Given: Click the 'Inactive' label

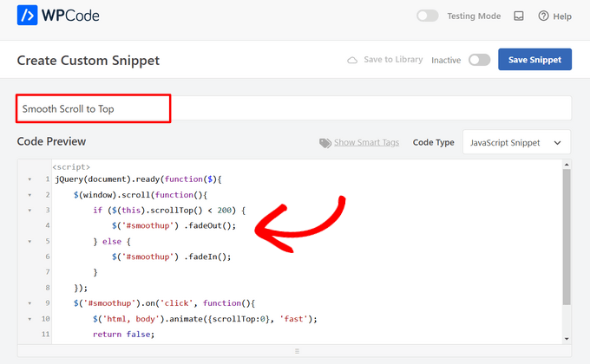Looking at the screenshot, I should tap(446, 60).
